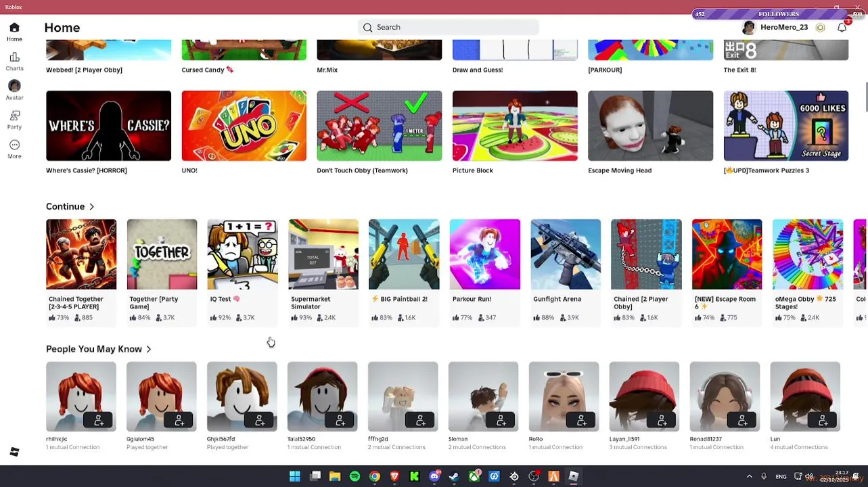This screenshot has height=487, width=868.
Task: Open Chained Together game thumbnail
Action: pyautogui.click(x=81, y=254)
